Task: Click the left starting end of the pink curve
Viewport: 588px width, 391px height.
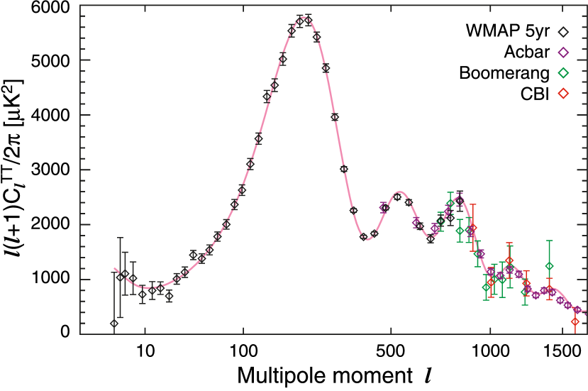Action: [x=114, y=268]
